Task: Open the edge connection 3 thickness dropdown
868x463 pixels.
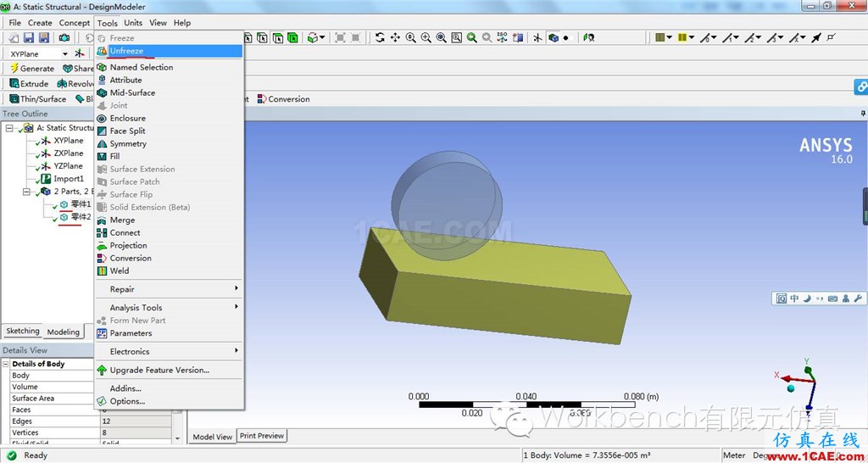Action: point(780,37)
